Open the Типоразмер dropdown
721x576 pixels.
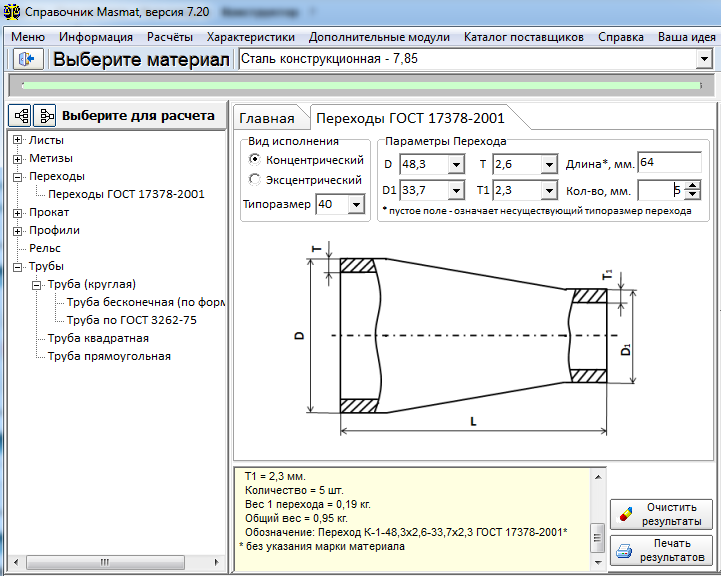point(357,205)
